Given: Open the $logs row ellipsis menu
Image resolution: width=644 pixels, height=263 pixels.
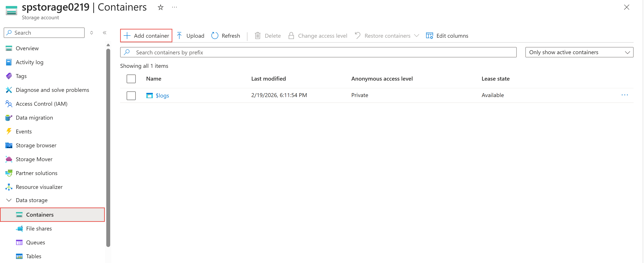Looking at the screenshot, I should point(625,95).
